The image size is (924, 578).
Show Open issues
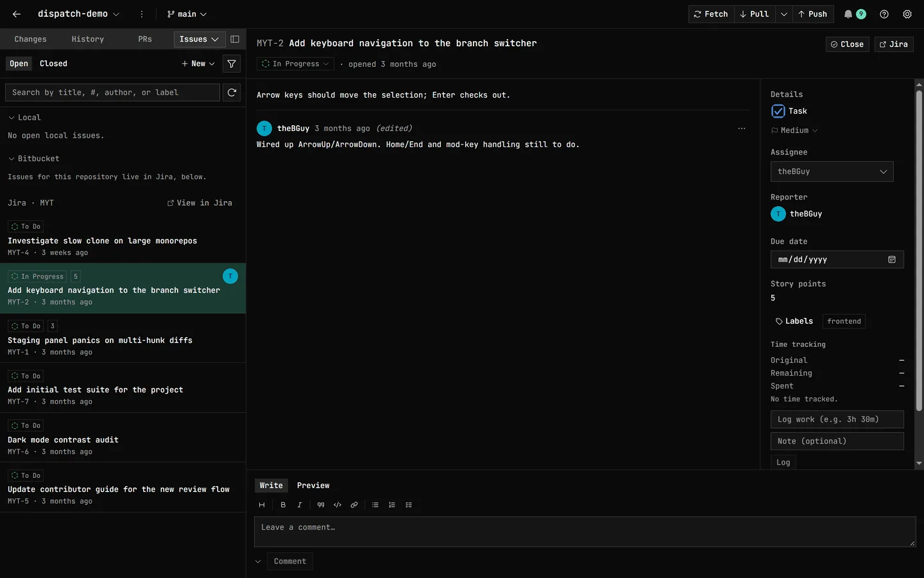click(x=19, y=64)
